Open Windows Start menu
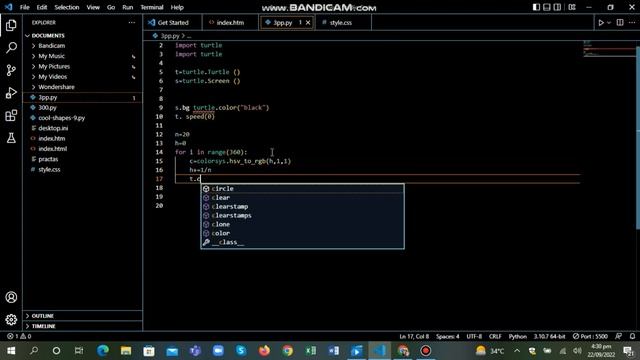The width and height of the screenshot is (640, 360). (x=11, y=351)
